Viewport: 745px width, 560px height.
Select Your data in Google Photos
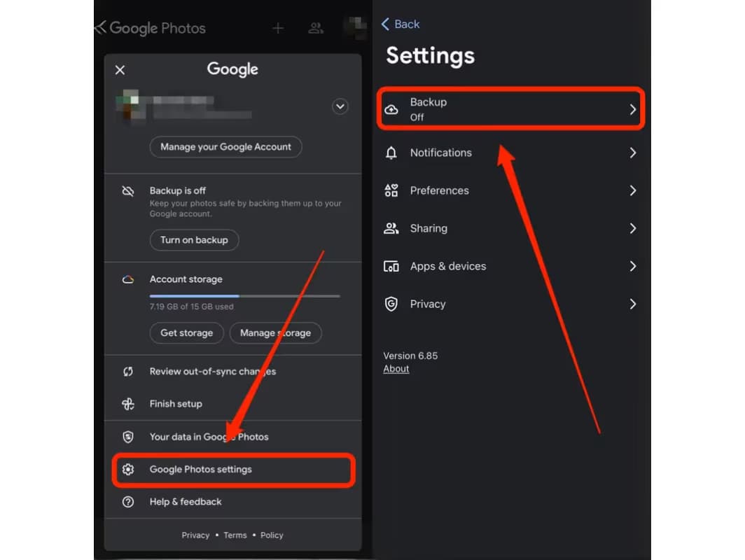point(209,437)
